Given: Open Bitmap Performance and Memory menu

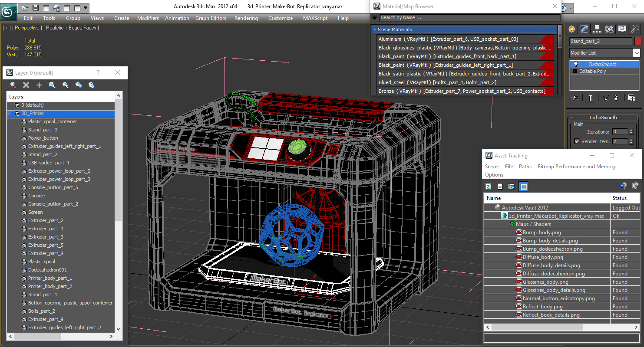Looking at the screenshot, I should [577, 167].
